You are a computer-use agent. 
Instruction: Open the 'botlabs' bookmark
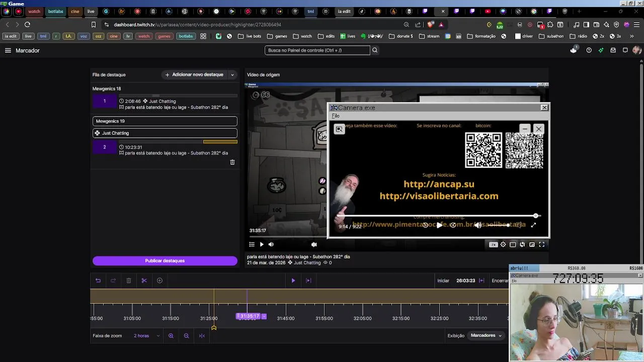[186, 36]
